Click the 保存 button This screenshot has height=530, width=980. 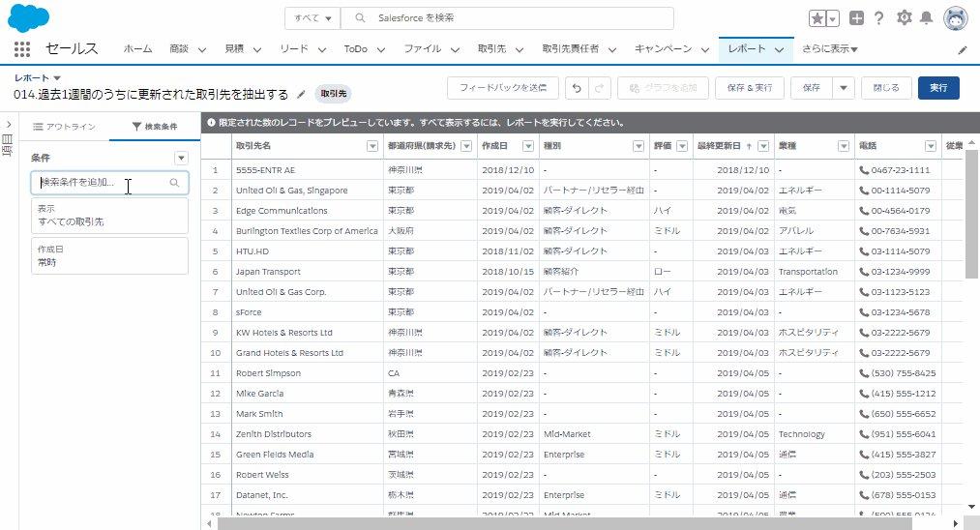pos(812,88)
